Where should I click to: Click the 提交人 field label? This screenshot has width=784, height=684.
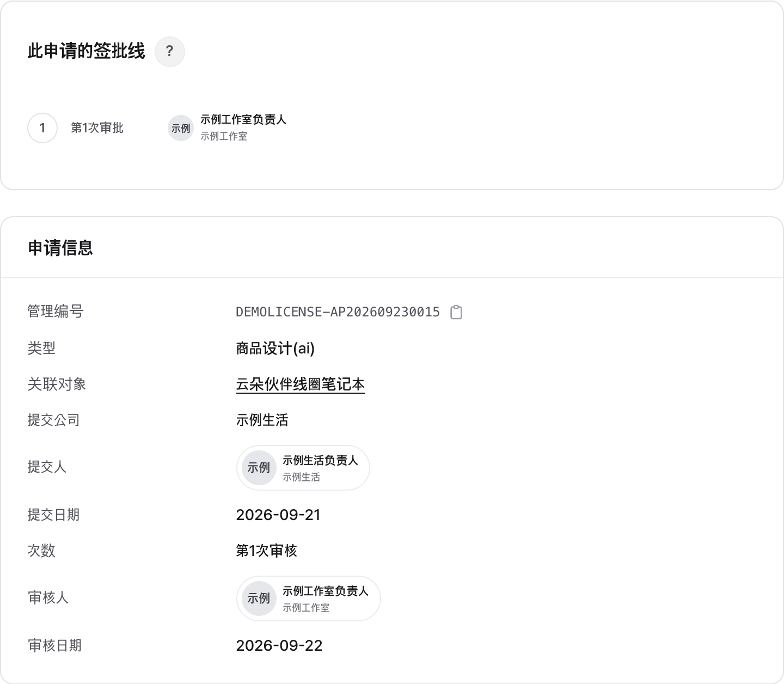47,467
